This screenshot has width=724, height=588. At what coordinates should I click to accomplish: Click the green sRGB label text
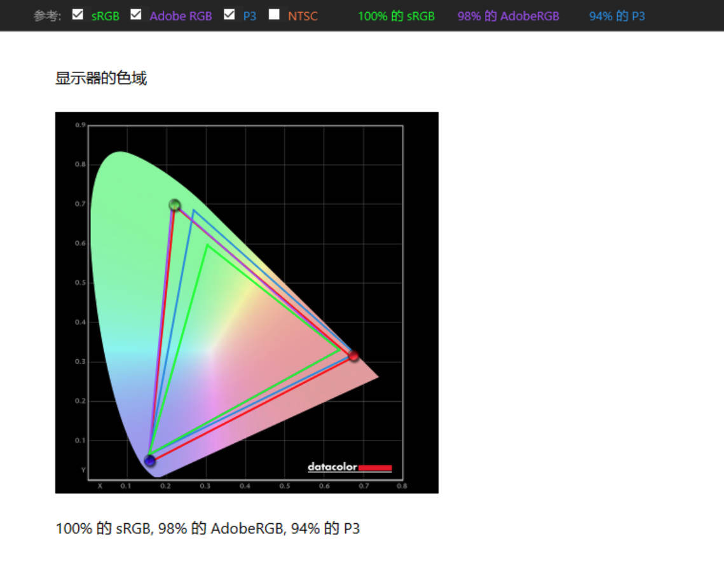[x=105, y=16]
